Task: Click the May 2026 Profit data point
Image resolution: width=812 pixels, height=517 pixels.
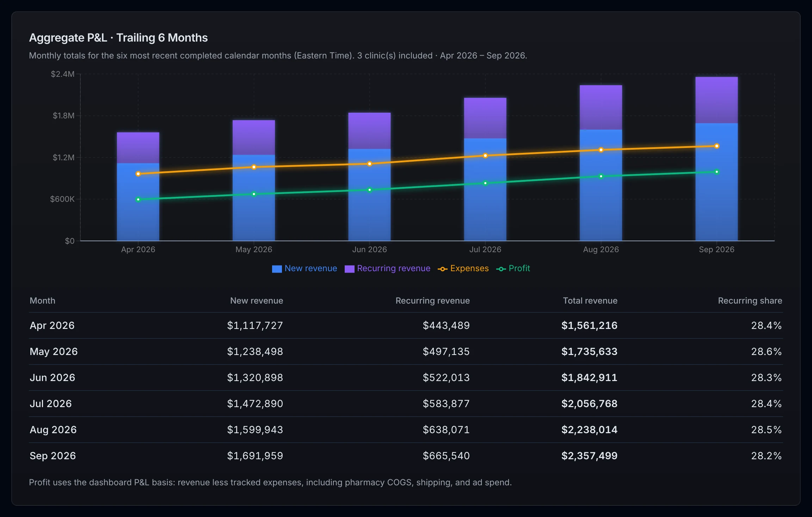Action: click(x=254, y=194)
